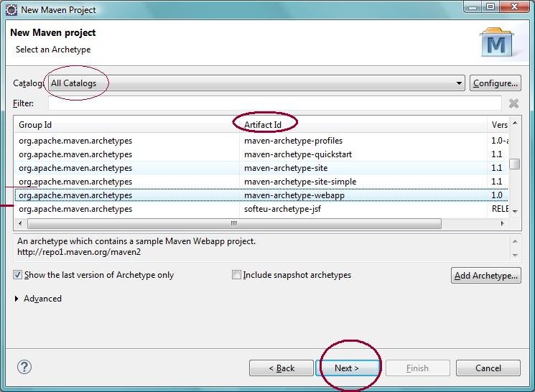Click the Version column header
Image resolution: width=535 pixels, height=392 pixels.
point(498,125)
